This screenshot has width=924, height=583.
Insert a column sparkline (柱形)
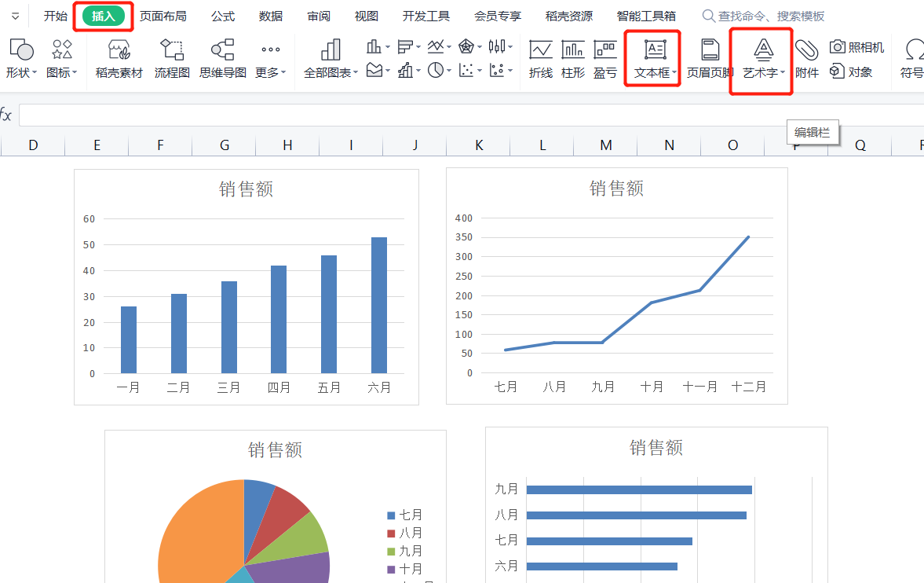click(573, 58)
